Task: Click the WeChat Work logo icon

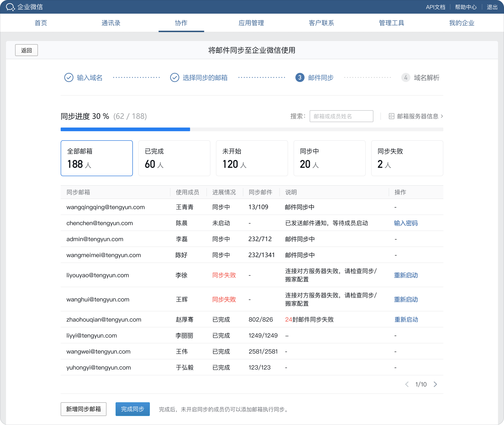Action: point(10,7)
